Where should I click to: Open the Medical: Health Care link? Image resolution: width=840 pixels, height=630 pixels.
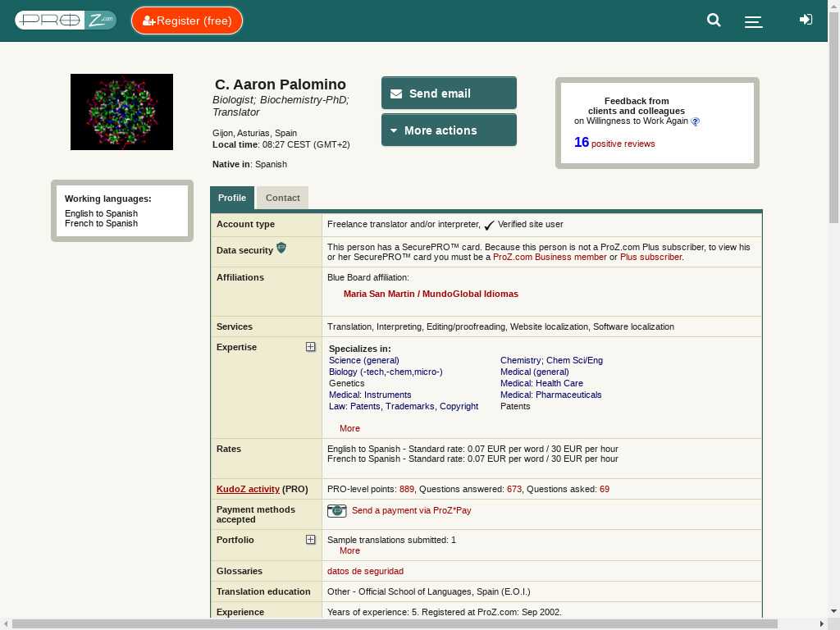541,383
